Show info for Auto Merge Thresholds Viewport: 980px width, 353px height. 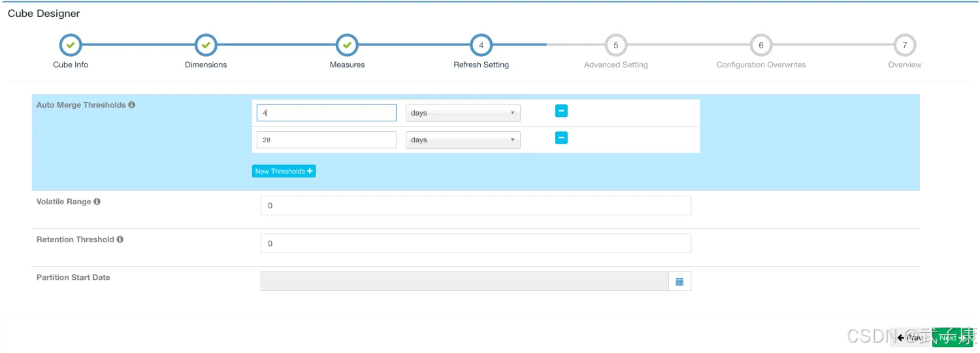point(132,105)
